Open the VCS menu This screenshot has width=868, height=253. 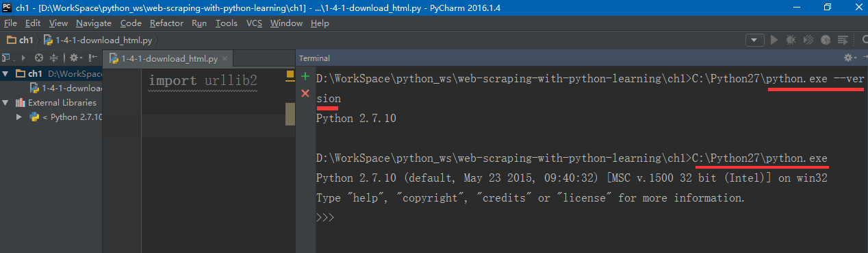click(x=254, y=23)
